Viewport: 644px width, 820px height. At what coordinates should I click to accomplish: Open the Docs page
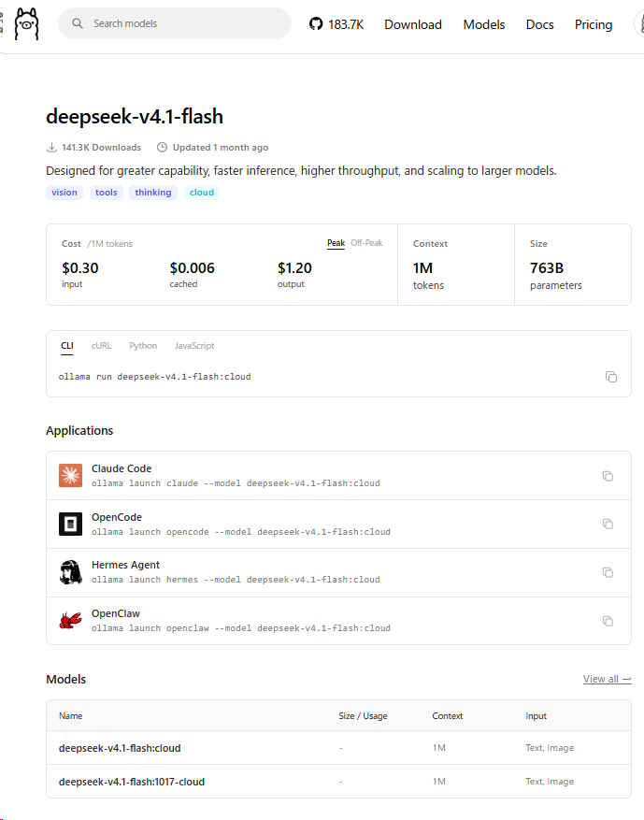pos(539,24)
